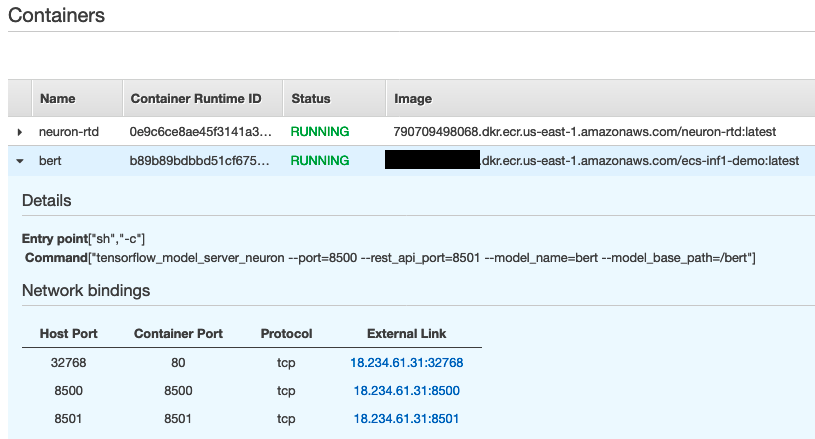Select the neuron-rtd container name
The image size is (815, 439).
click(69, 132)
